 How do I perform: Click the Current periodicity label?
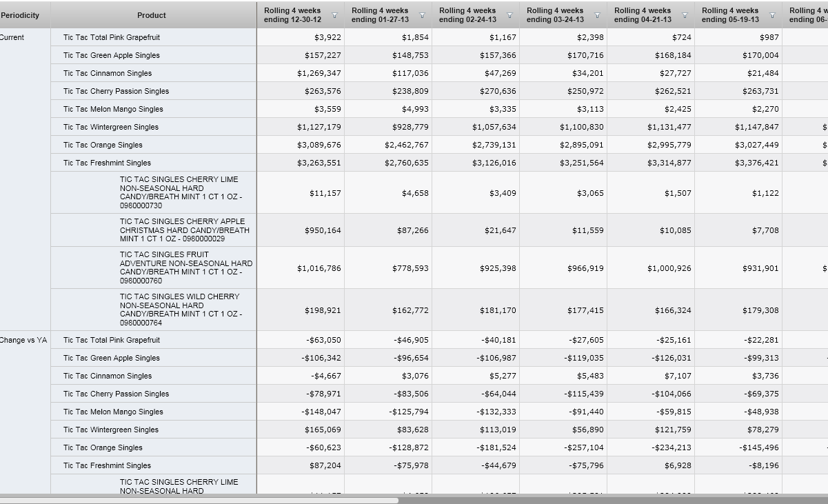click(12, 37)
